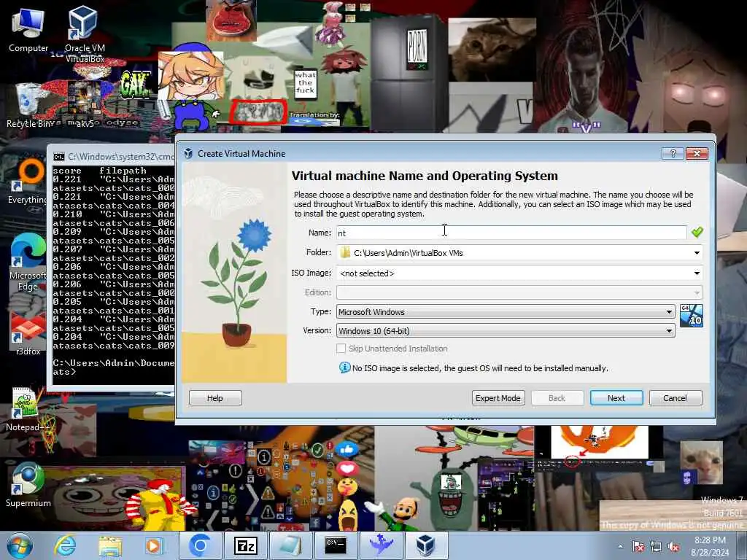Switch to the VirtualBox taskbar button

click(x=425, y=545)
